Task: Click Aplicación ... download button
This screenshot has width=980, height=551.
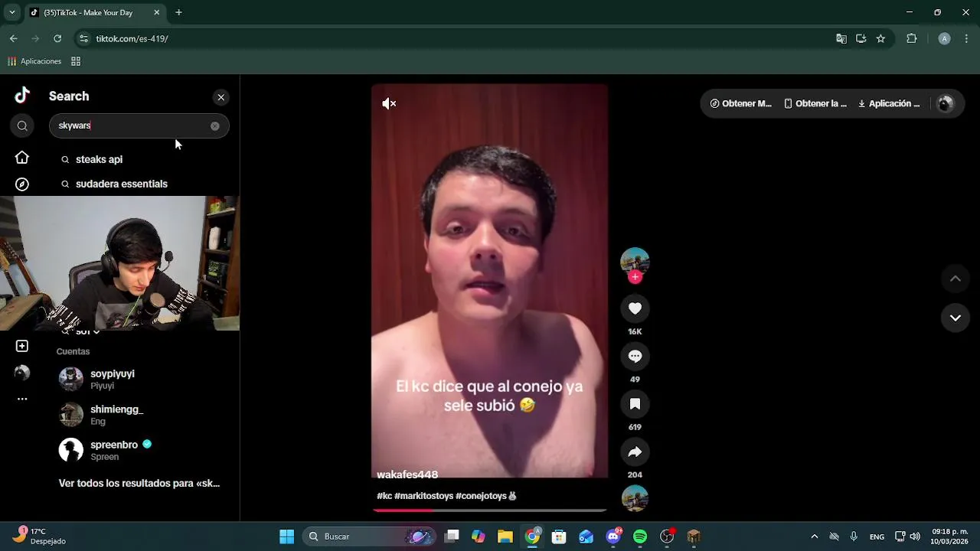Action: [889, 103]
